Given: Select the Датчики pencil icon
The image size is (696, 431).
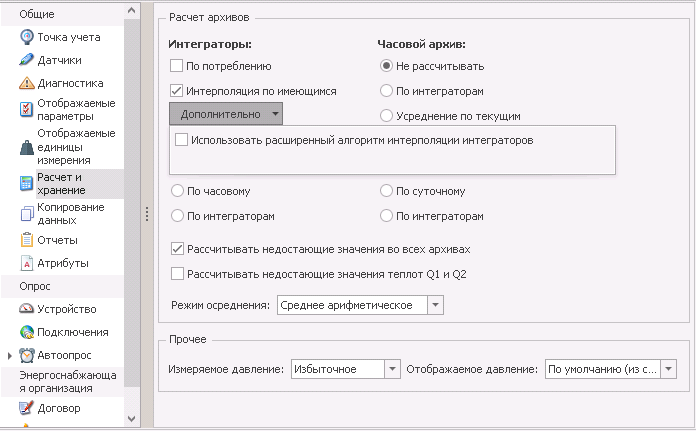Looking at the screenshot, I should tap(27, 60).
